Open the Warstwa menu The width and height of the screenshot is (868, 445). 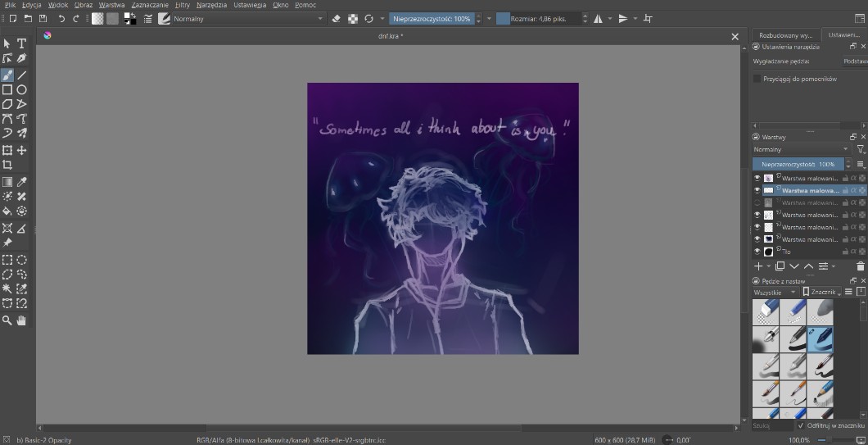111,5
